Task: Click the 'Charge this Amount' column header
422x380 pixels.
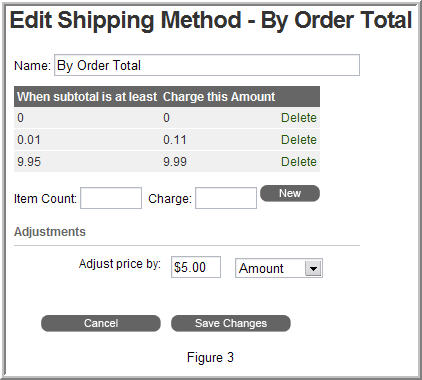Action: click(219, 97)
